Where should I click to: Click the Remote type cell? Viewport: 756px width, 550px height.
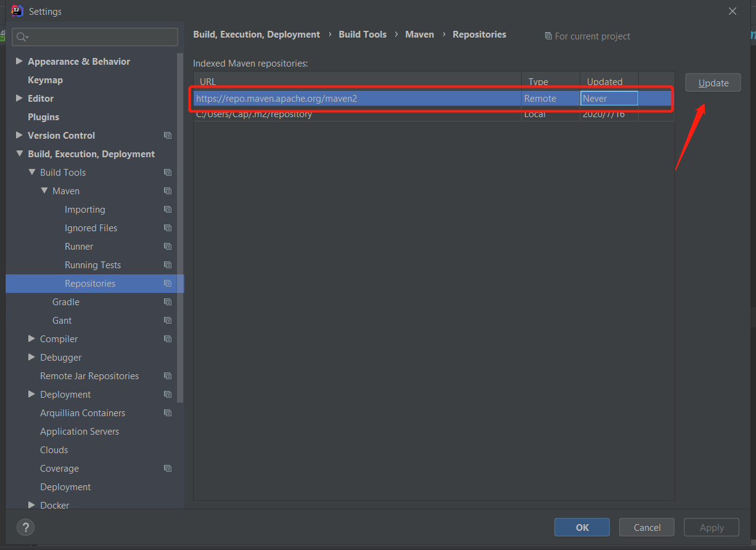[x=551, y=99]
